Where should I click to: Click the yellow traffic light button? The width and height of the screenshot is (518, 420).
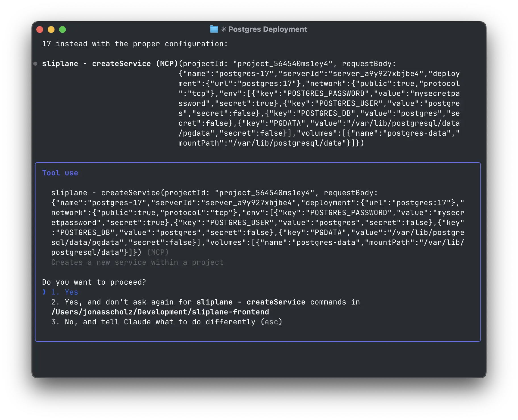tap(51, 29)
